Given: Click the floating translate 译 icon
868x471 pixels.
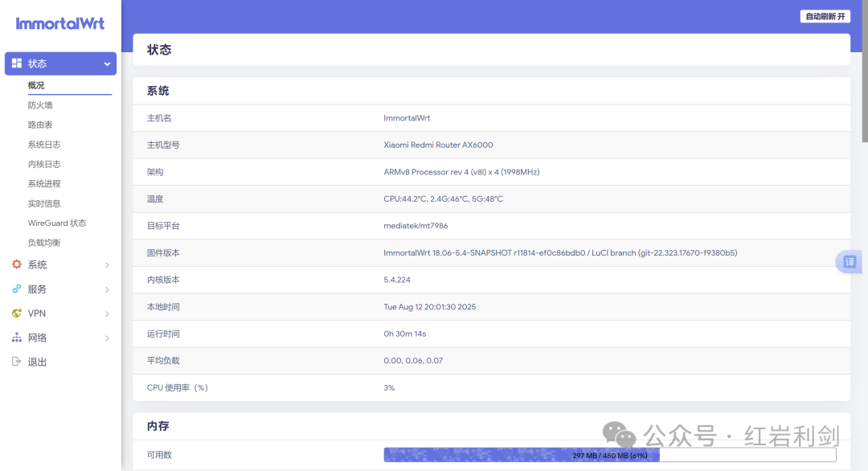Looking at the screenshot, I should point(850,262).
